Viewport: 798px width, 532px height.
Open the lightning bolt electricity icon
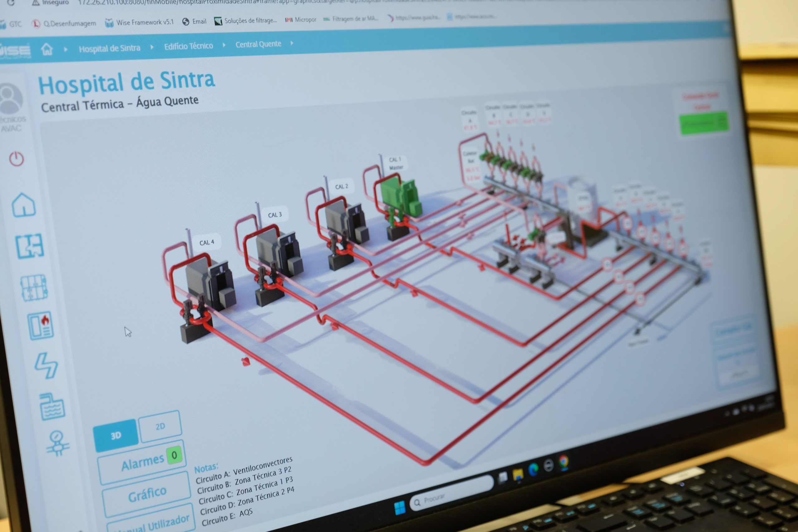tap(46, 366)
